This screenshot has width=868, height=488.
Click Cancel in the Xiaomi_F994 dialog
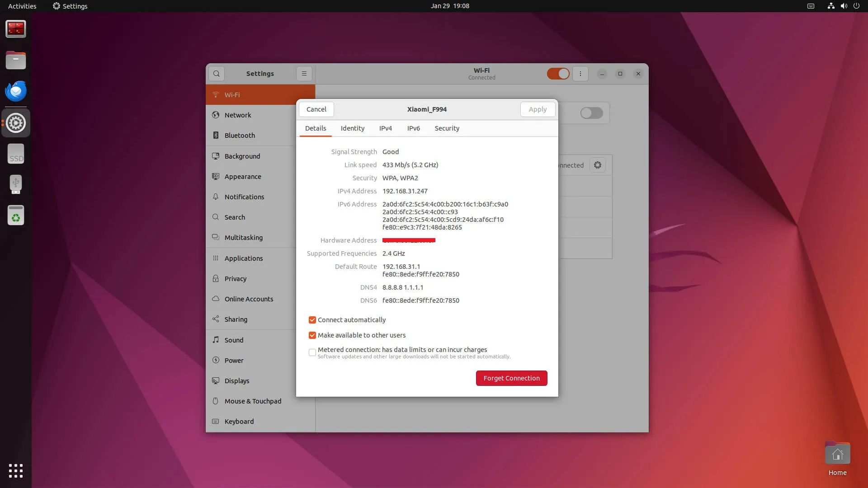point(316,109)
